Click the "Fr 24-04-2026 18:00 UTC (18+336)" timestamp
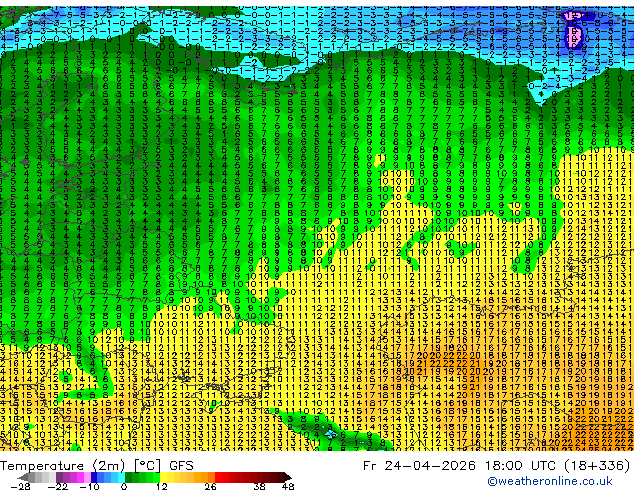The width and height of the screenshot is (634, 490). pos(496,466)
